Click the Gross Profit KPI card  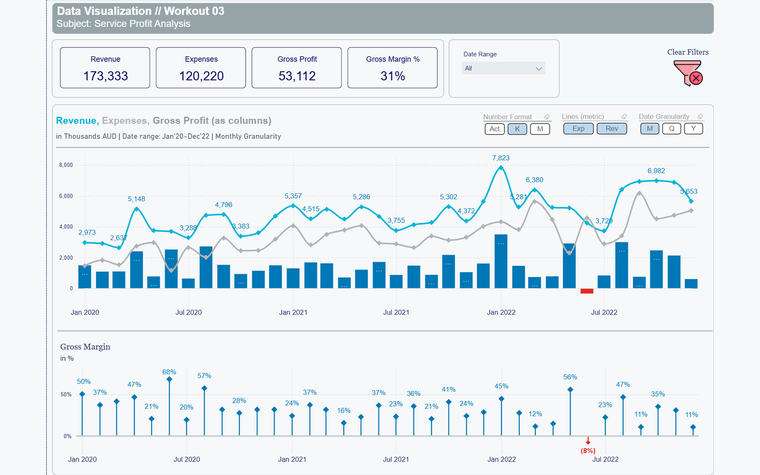297,68
